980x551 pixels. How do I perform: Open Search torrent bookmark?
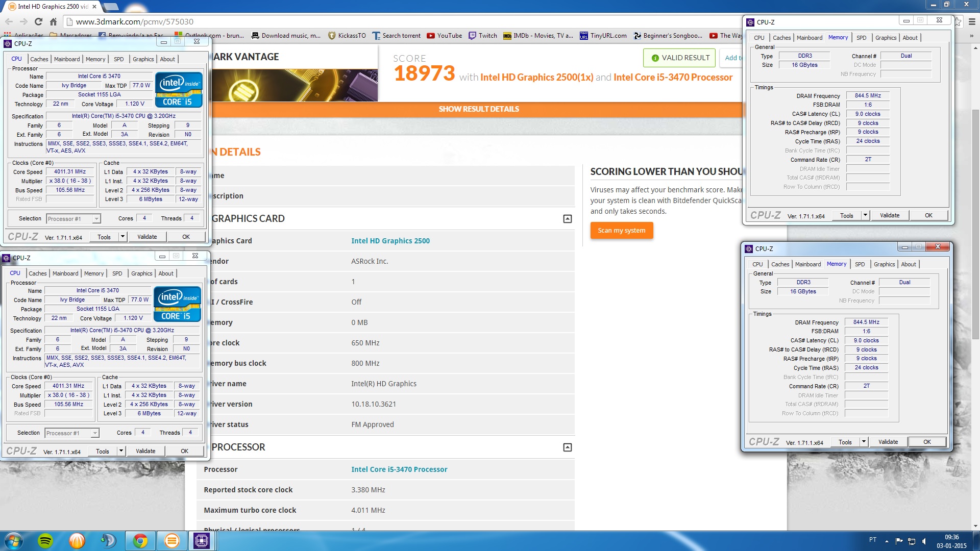[397, 36]
